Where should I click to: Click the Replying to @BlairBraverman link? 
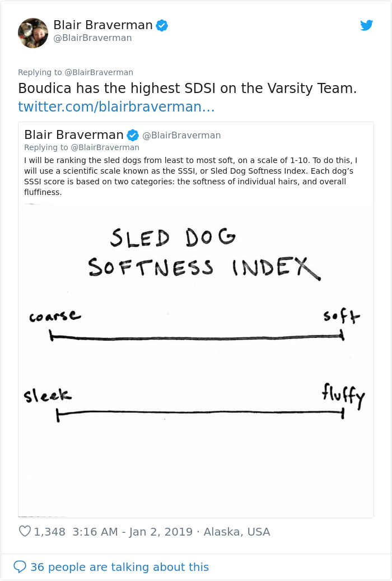(75, 72)
